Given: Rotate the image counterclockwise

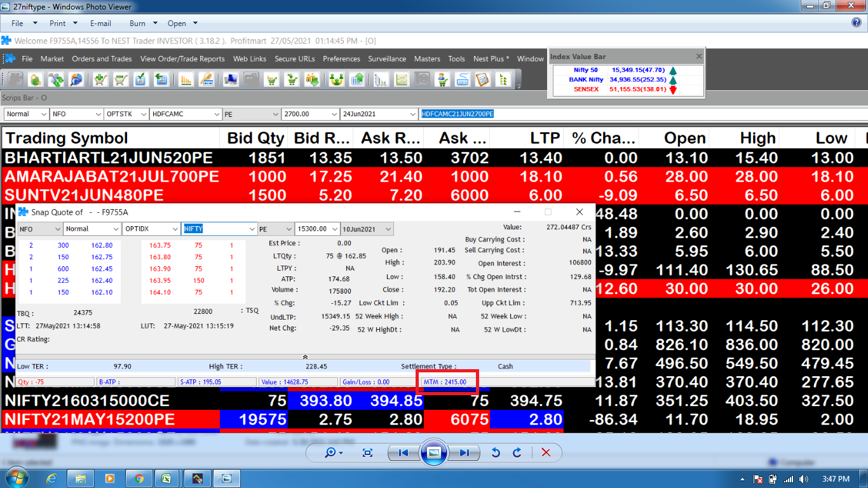Looking at the screenshot, I should click(x=496, y=452).
